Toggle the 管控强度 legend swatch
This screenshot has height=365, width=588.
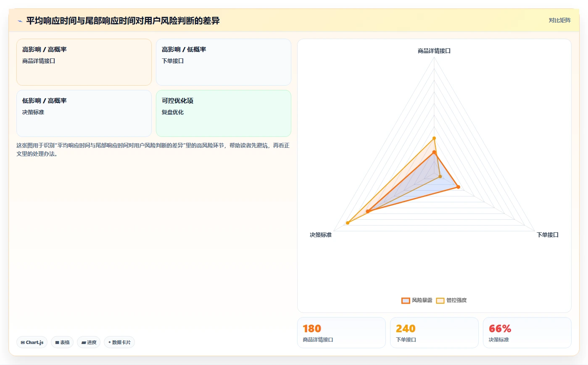440,300
